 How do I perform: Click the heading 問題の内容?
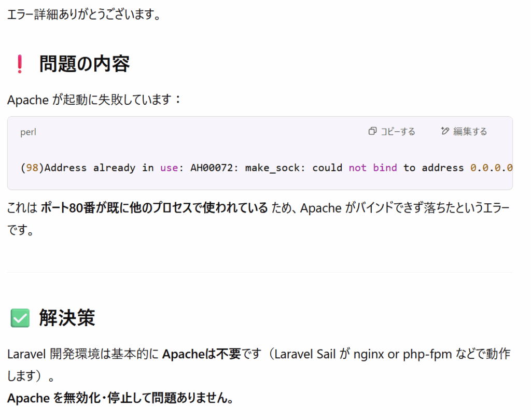coord(85,64)
